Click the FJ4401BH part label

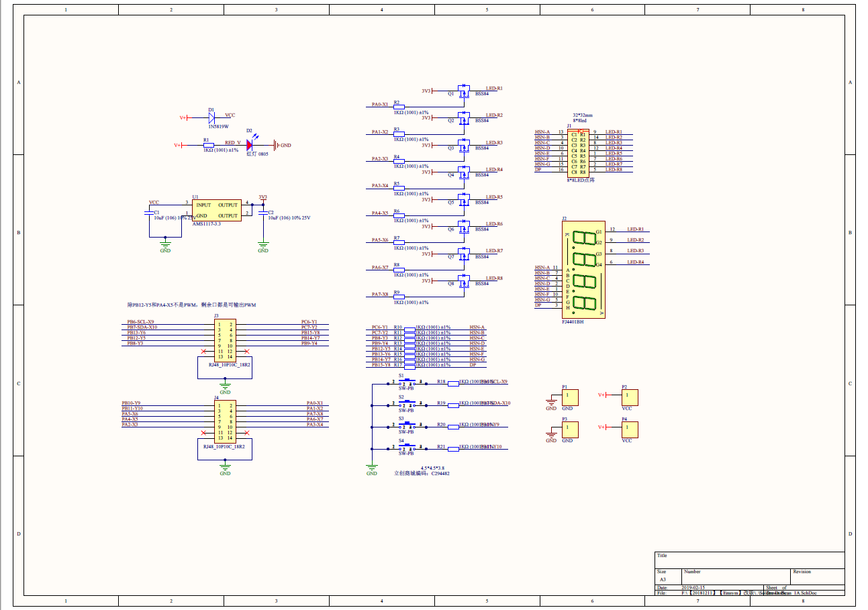(574, 322)
